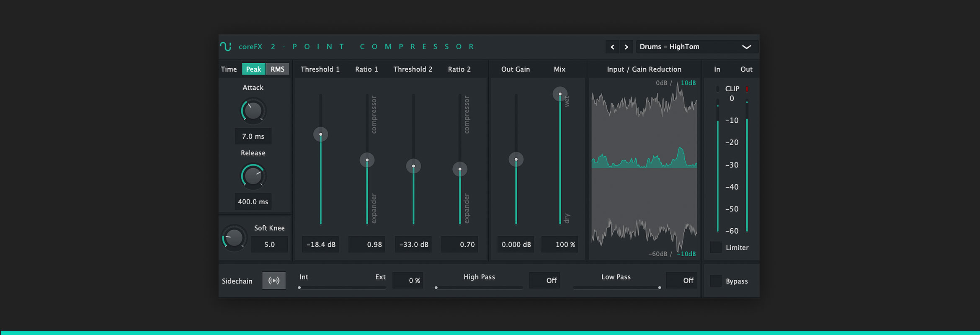Click the Input / Gain Reduction waveform display

(644, 168)
